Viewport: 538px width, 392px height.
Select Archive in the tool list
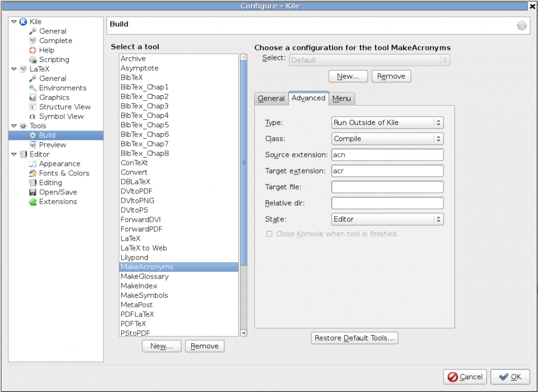tap(179, 59)
